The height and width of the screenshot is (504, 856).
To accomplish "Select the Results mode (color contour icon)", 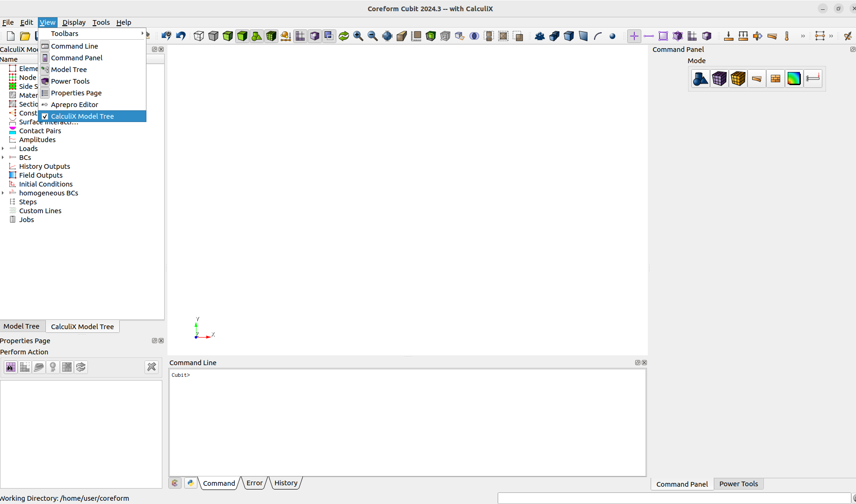I will (795, 79).
